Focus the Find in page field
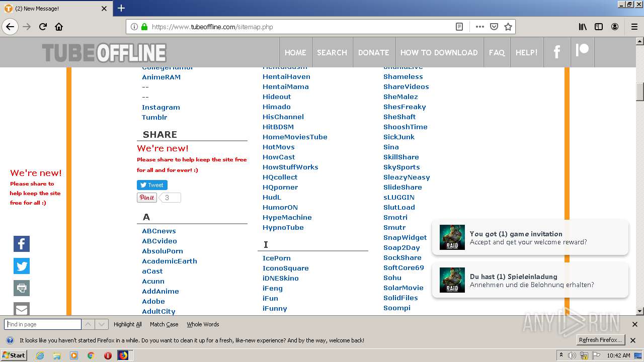This screenshot has width=644, height=362. coord(43,324)
